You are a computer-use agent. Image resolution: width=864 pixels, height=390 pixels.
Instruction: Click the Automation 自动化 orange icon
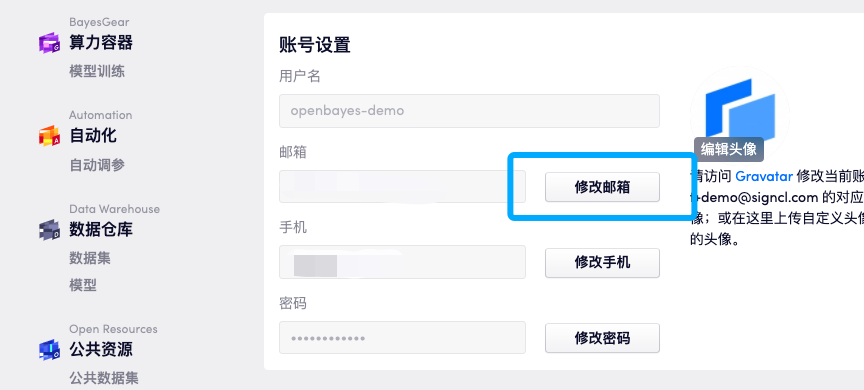(x=49, y=136)
